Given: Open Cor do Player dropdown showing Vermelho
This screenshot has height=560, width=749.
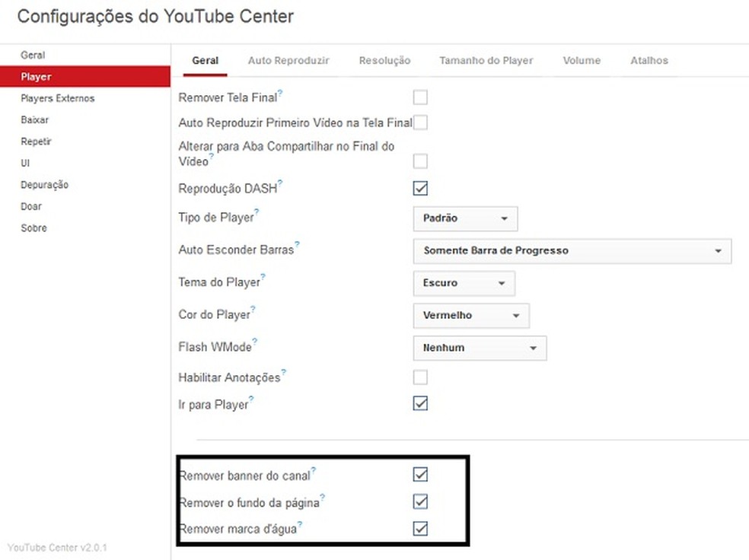Looking at the screenshot, I should (x=471, y=316).
